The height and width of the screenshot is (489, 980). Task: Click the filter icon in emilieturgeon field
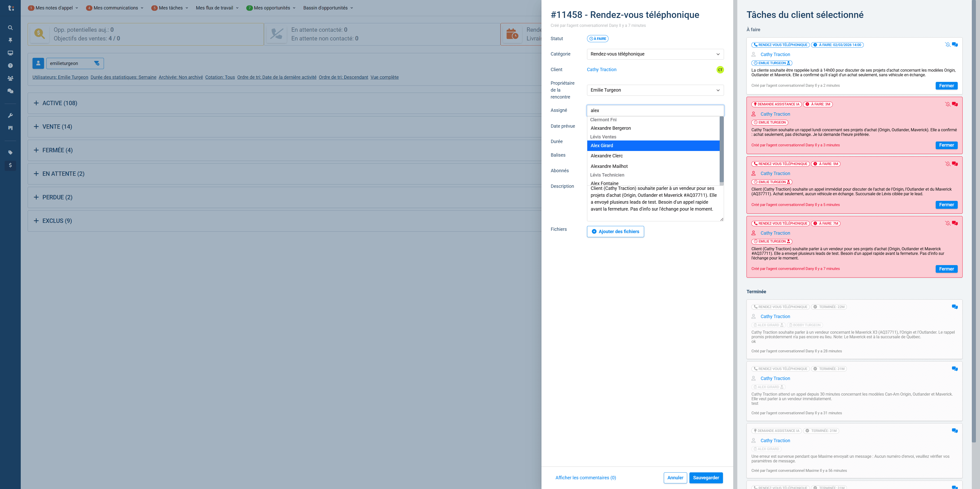(x=97, y=63)
